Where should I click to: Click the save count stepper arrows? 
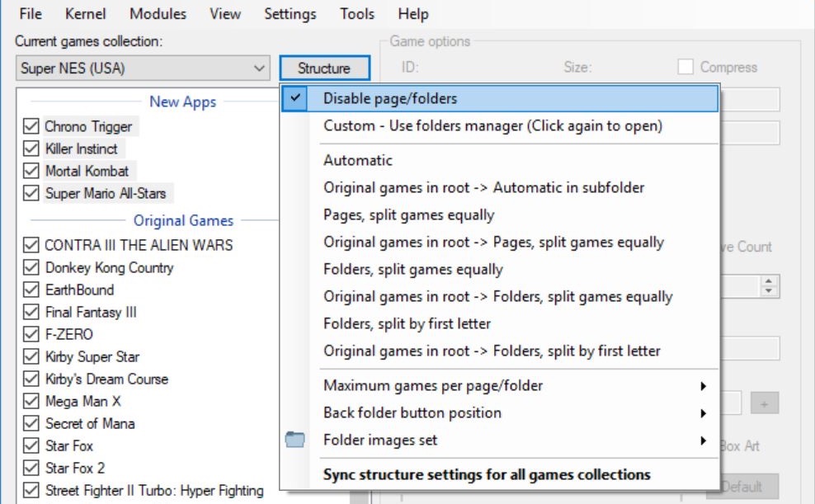[x=768, y=285]
